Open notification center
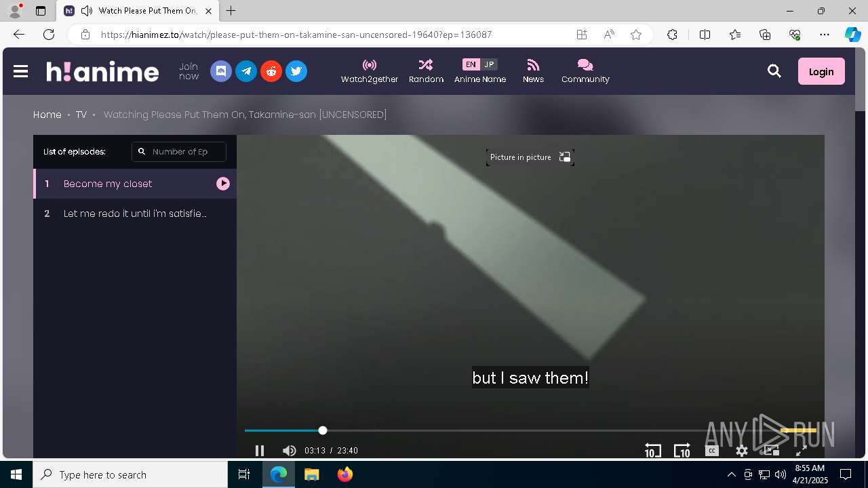The width and height of the screenshot is (868, 488). coord(846,474)
